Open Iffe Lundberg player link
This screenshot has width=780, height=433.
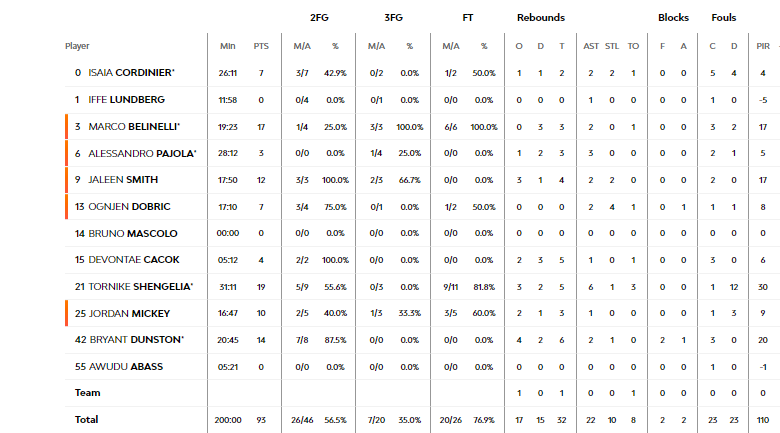[126, 100]
